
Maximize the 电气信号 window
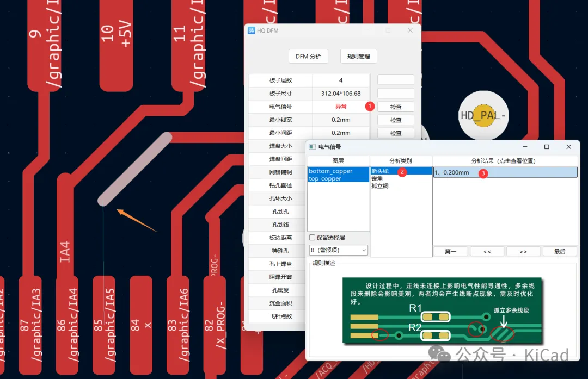(547, 147)
